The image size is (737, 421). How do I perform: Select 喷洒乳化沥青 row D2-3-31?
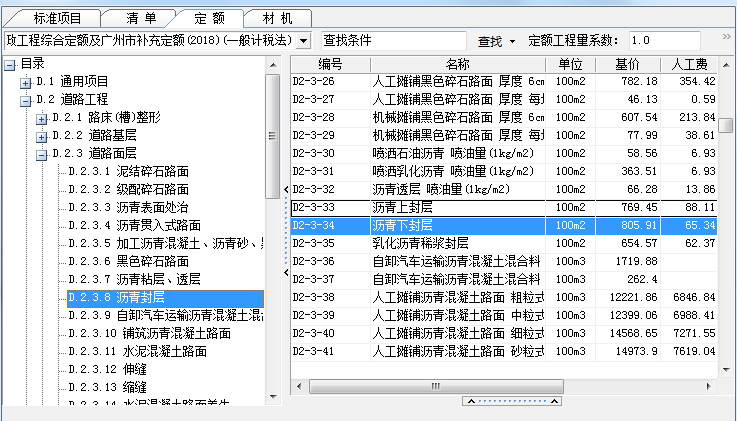(x=504, y=171)
